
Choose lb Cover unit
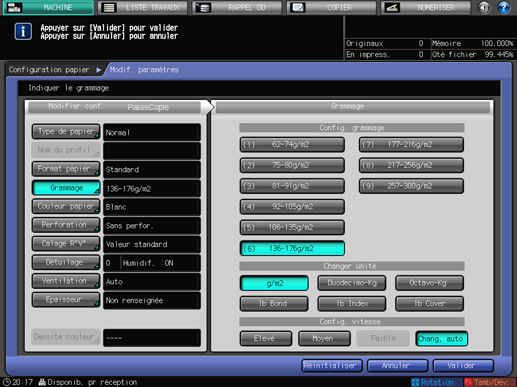[x=429, y=304]
